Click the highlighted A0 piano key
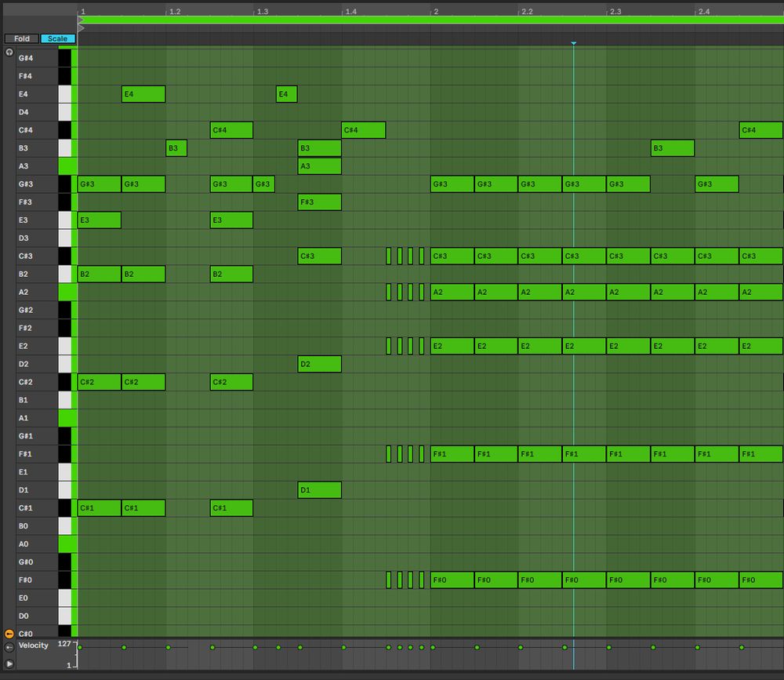 [67, 544]
